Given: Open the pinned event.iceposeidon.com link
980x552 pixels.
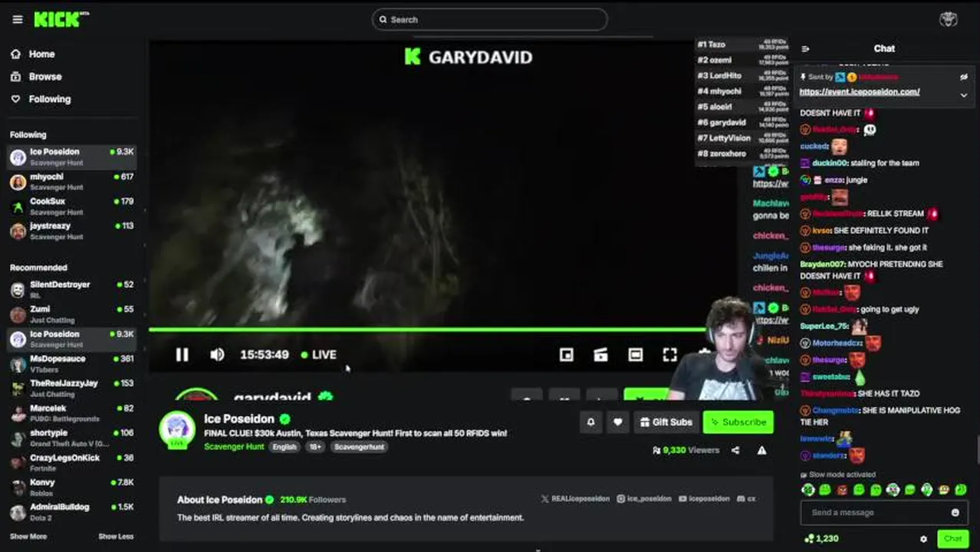Looking at the screenshot, I should 859,92.
